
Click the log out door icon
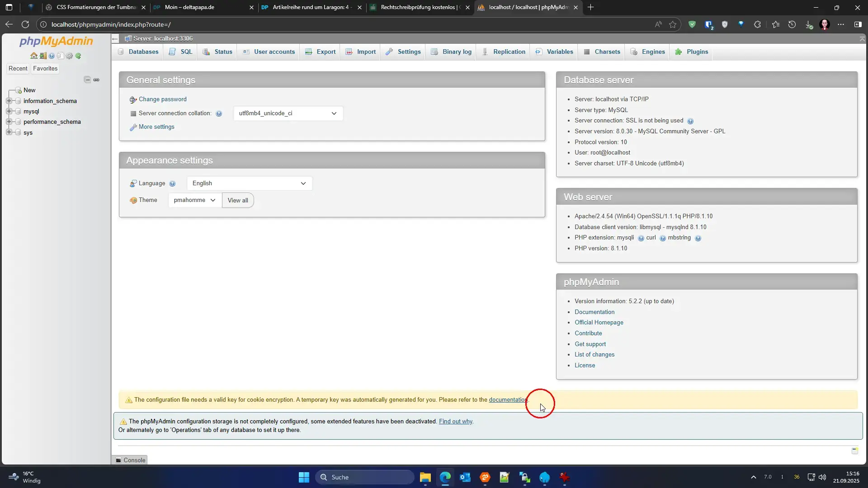click(43, 56)
